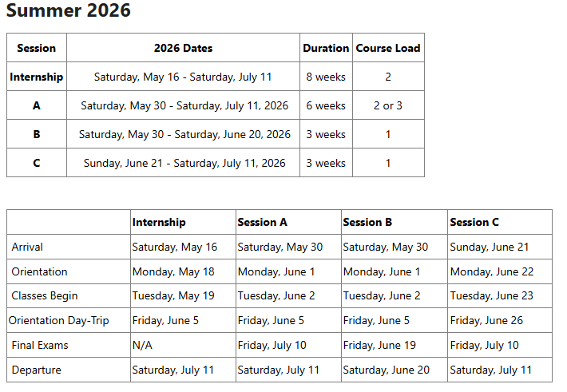
Task: Click the Duration column header
Action: [326, 48]
